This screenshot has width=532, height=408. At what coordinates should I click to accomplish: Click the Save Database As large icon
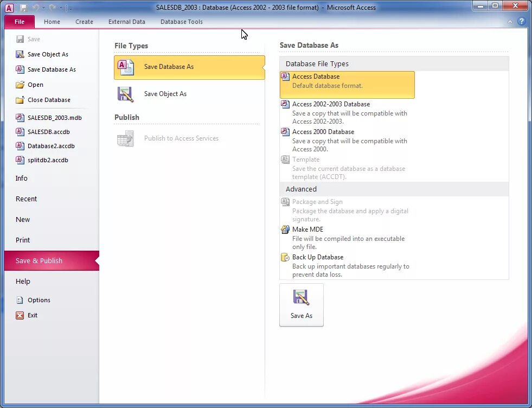(x=126, y=67)
